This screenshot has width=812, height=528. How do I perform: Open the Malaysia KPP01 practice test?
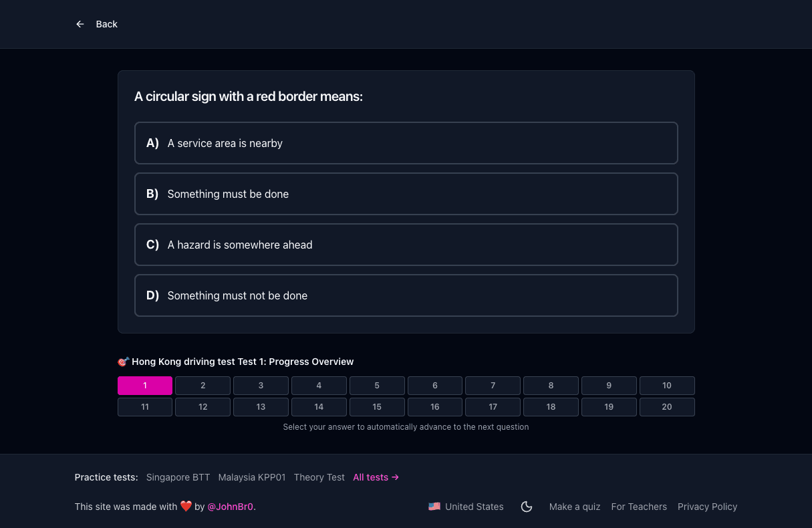252,477
